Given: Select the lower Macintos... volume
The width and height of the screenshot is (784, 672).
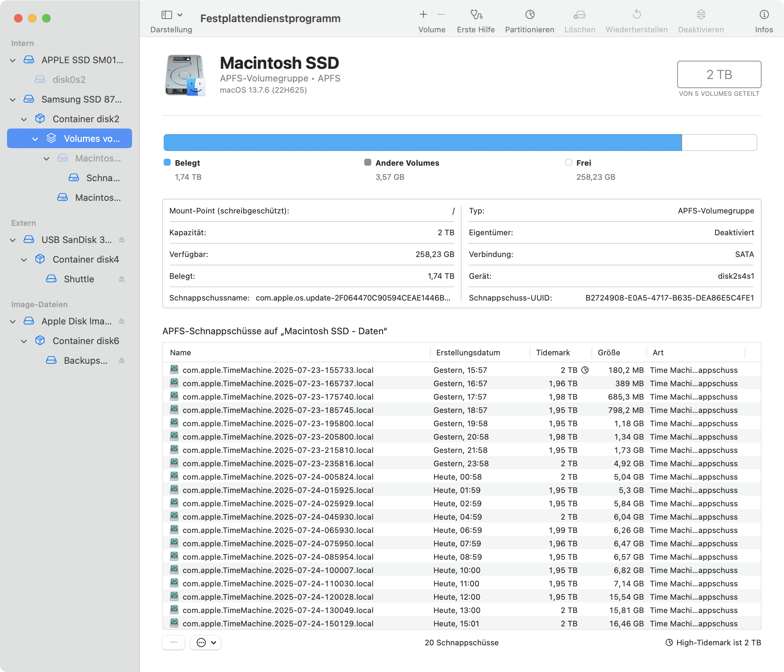Looking at the screenshot, I should 69,198.
